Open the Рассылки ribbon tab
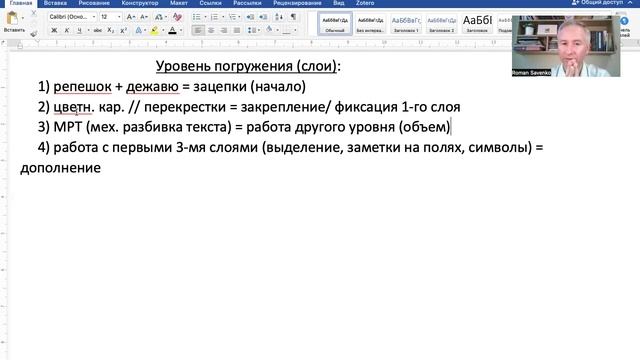Screen dimensions: 640x360 [x=247, y=3]
